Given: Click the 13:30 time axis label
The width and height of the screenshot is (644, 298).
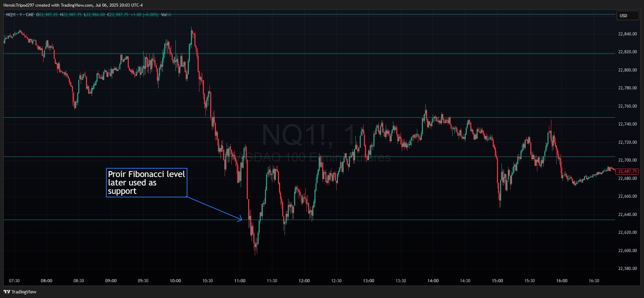Looking at the screenshot, I should [x=401, y=281].
